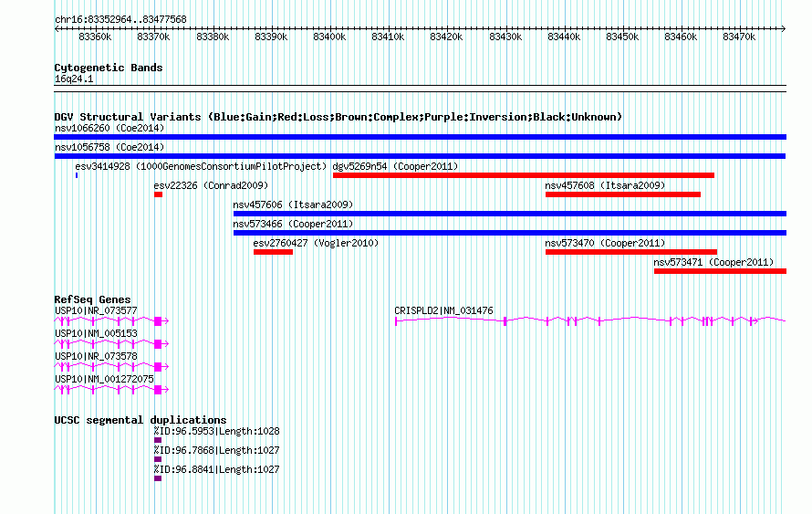
Task: Open the UCSC segmental duplications track title
Action: pos(141,420)
